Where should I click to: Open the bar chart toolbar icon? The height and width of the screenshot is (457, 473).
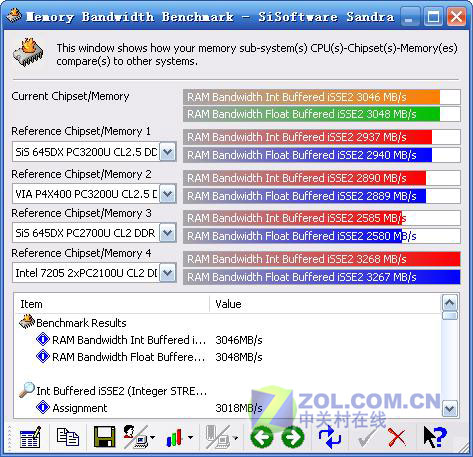point(174,438)
